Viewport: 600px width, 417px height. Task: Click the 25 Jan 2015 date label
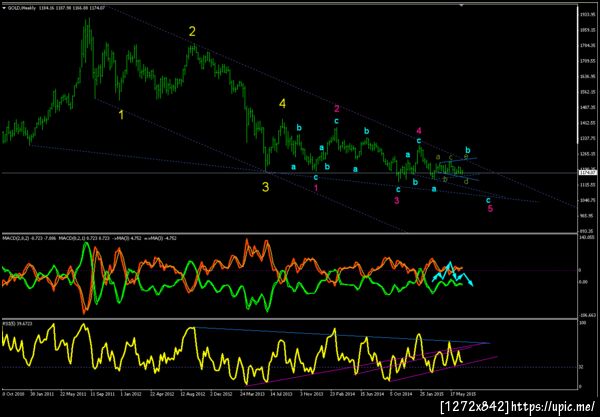[x=432, y=394]
